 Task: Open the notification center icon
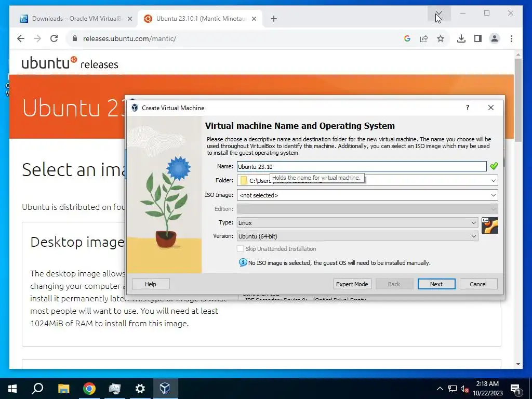tap(516, 389)
